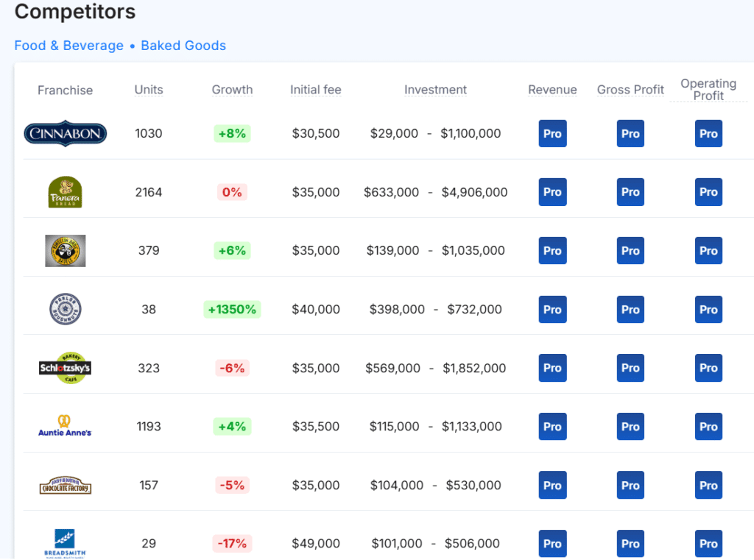
Task: Click Pro button for Panera Operating Profit
Action: (708, 192)
